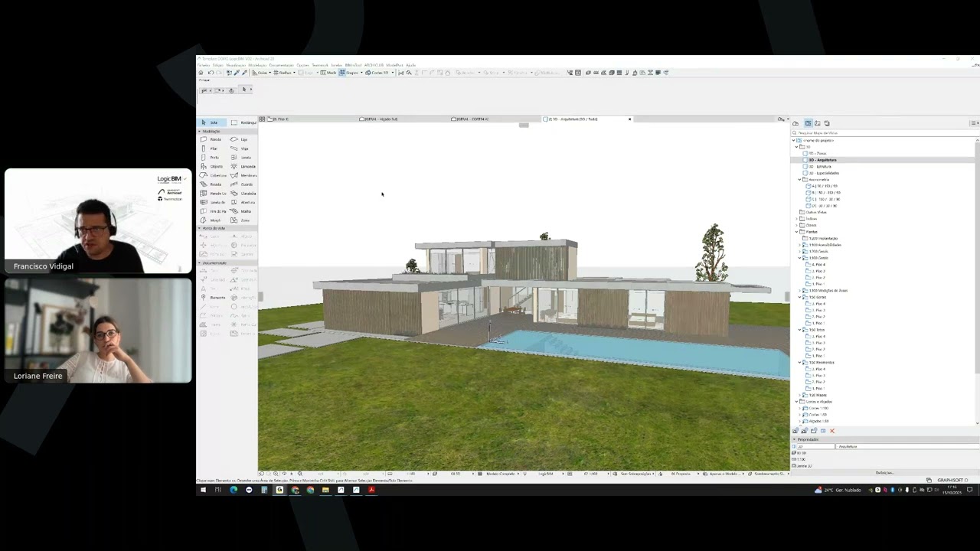Select the Objeto tool

(x=213, y=166)
